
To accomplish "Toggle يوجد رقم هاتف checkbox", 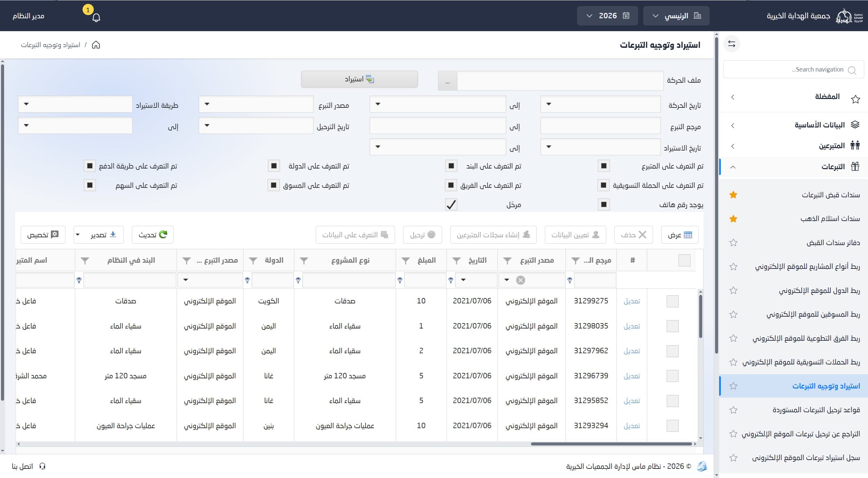I will [604, 205].
